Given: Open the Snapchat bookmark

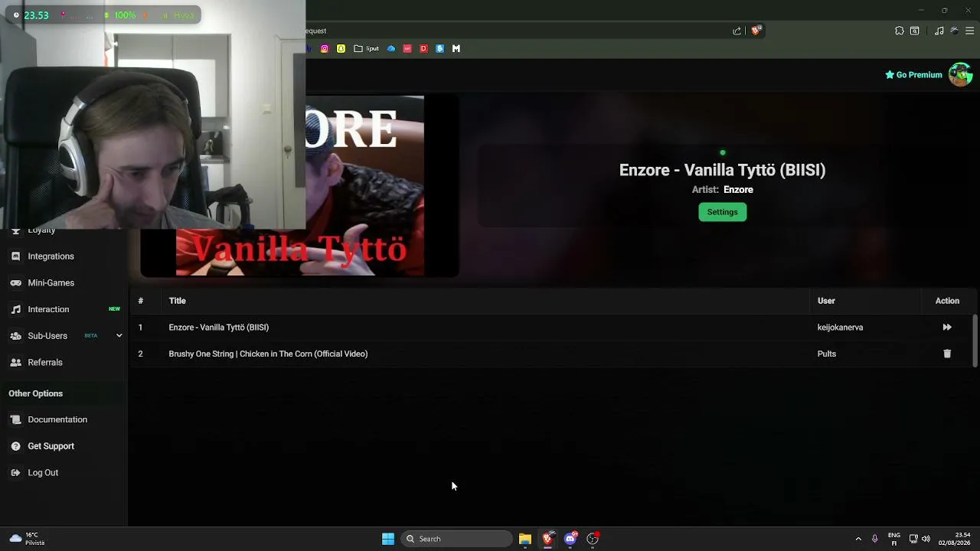Looking at the screenshot, I should (341, 49).
